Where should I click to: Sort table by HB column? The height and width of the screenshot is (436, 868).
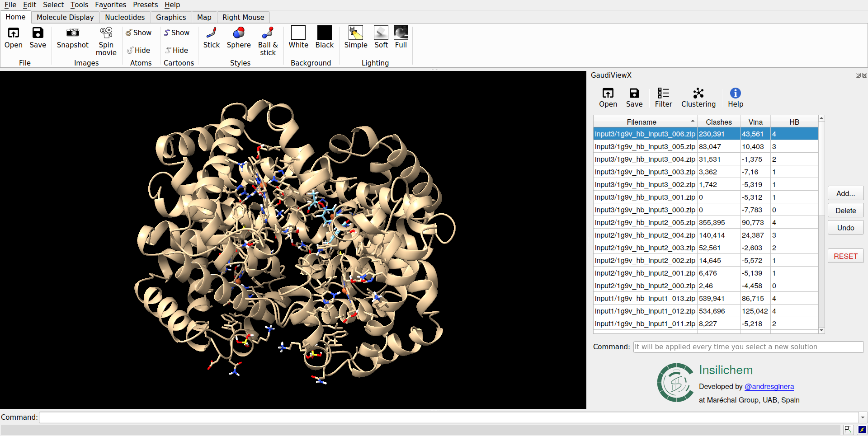[x=794, y=122]
